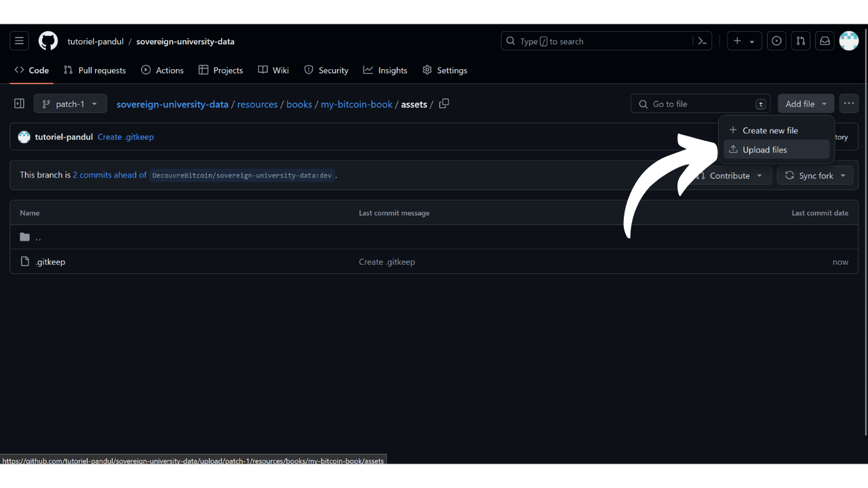The image size is (868, 488).
Task: Open the command palette icon
Action: click(703, 41)
